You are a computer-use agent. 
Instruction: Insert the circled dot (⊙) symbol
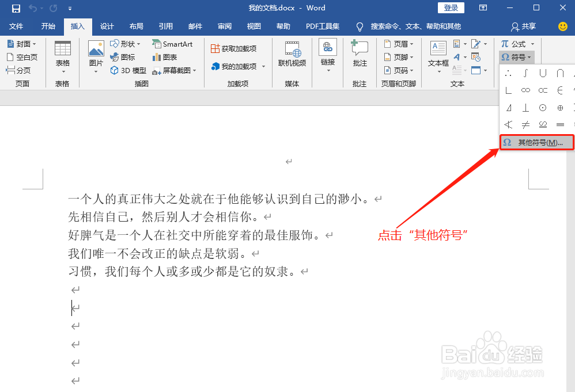(x=543, y=107)
